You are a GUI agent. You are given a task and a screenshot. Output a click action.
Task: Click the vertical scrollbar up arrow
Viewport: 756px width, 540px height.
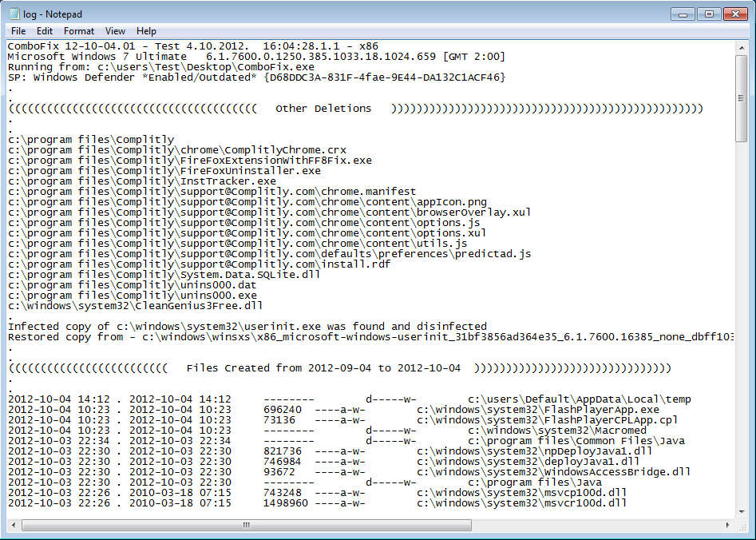(x=741, y=48)
